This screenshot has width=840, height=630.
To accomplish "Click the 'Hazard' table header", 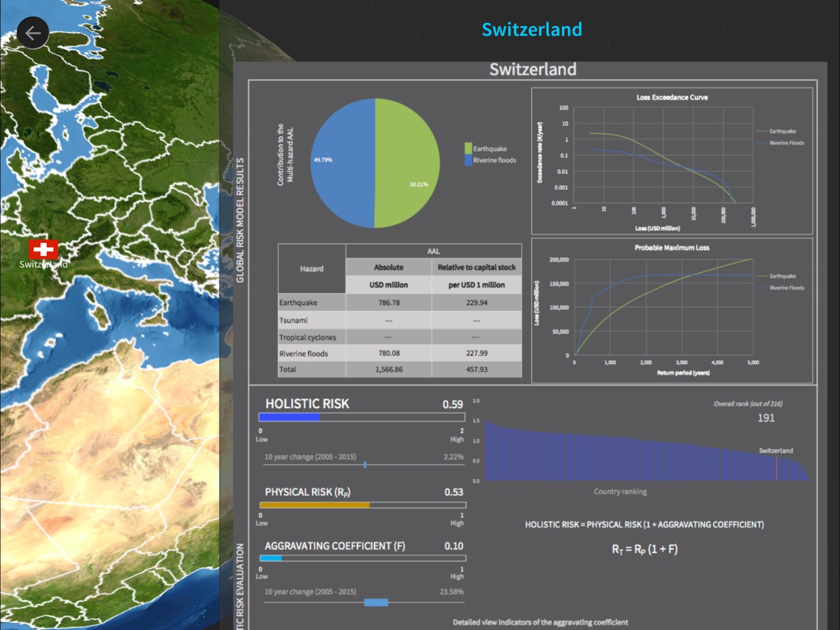I will [x=312, y=268].
